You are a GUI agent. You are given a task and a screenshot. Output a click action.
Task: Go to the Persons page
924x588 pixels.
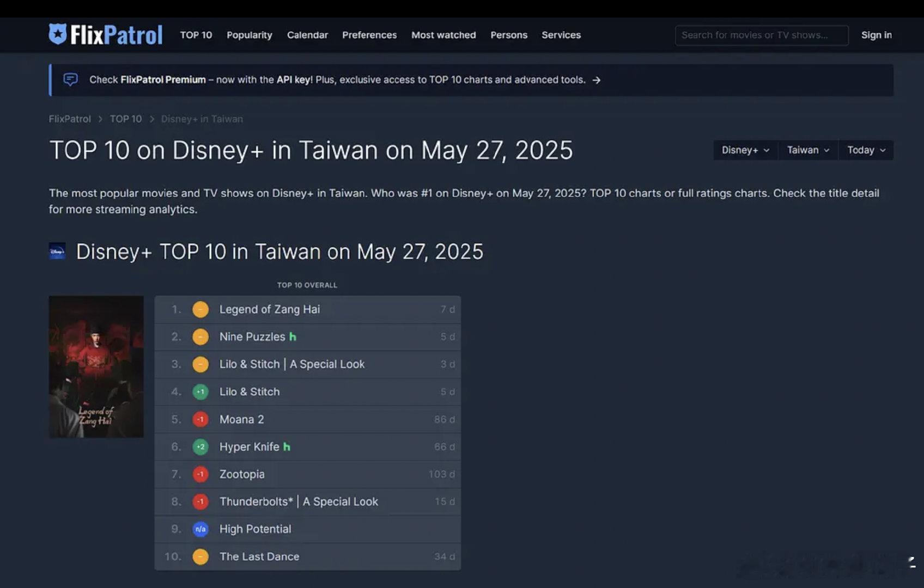tap(509, 35)
